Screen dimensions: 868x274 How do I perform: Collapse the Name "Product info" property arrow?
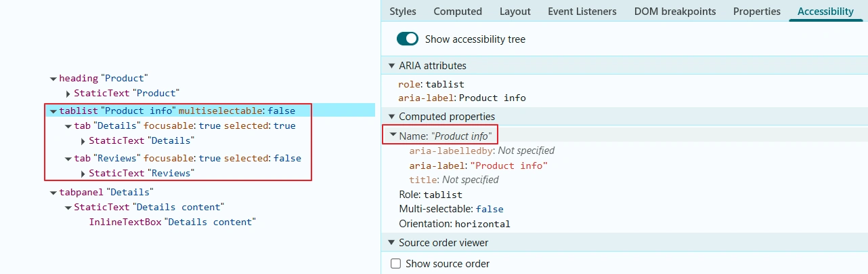coord(392,136)
